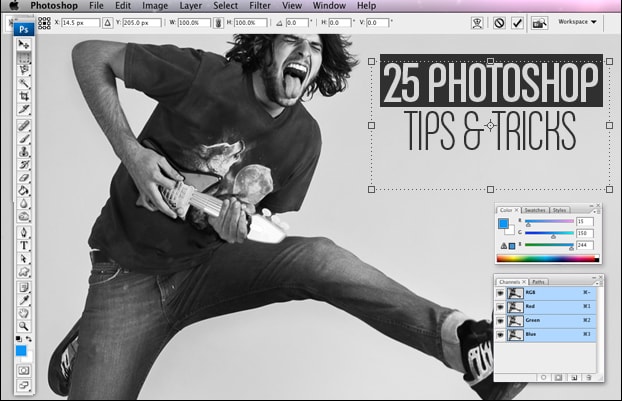
Task: Hide the Blue channel eye
Action: 500,335
